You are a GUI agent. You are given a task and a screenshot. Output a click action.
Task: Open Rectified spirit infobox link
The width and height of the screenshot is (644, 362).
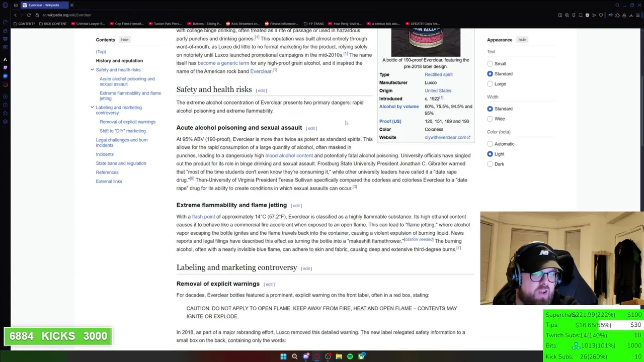[x=438, y=74]
